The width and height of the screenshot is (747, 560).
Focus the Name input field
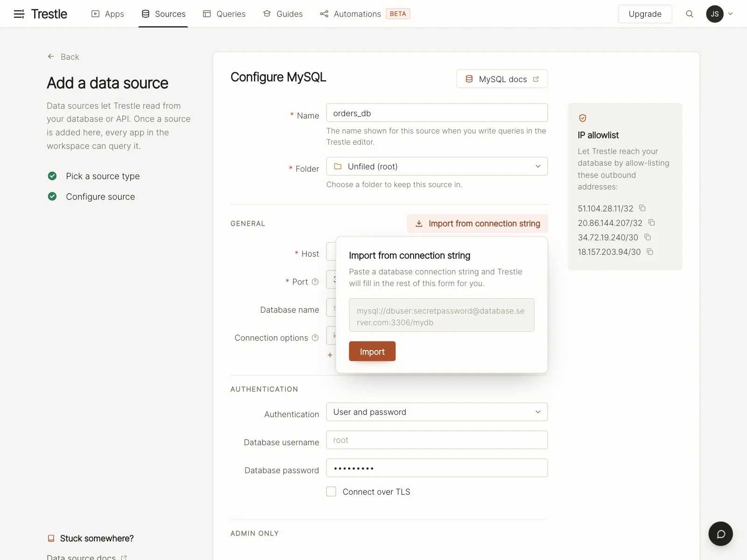[437, 113]
